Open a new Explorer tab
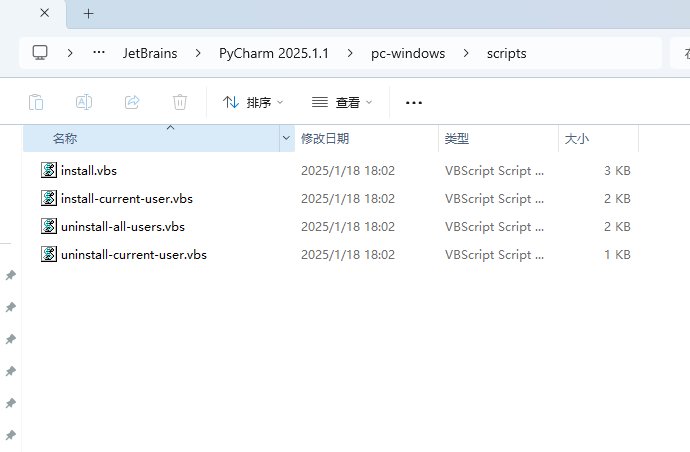This screenshot has height=452, width=690. [x=88, y=14]
